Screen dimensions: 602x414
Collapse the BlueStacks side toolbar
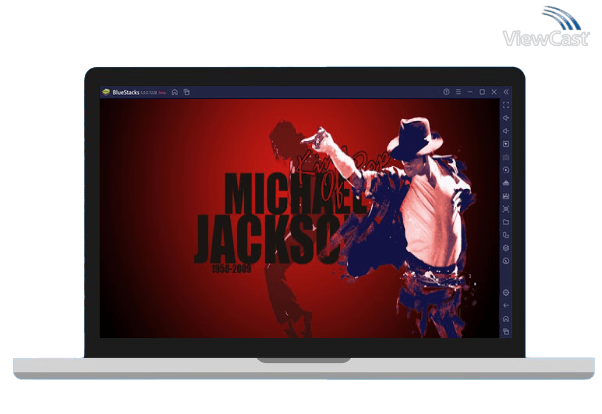coord(506,92)
